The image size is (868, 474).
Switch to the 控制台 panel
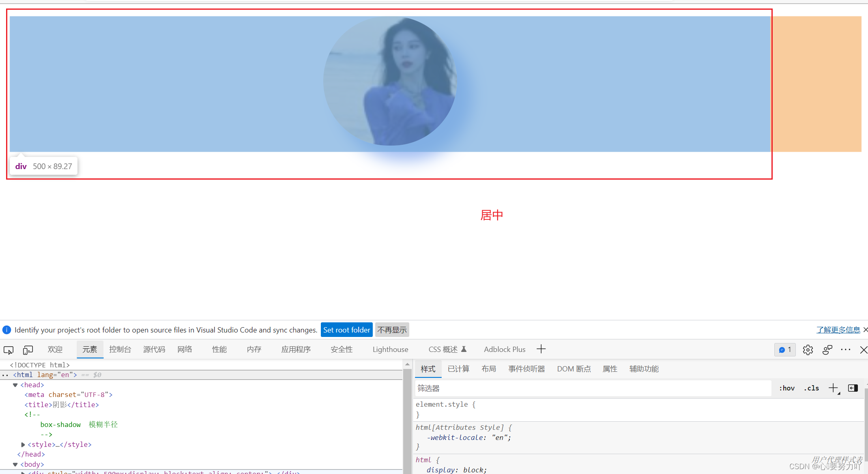coord(120,350)
